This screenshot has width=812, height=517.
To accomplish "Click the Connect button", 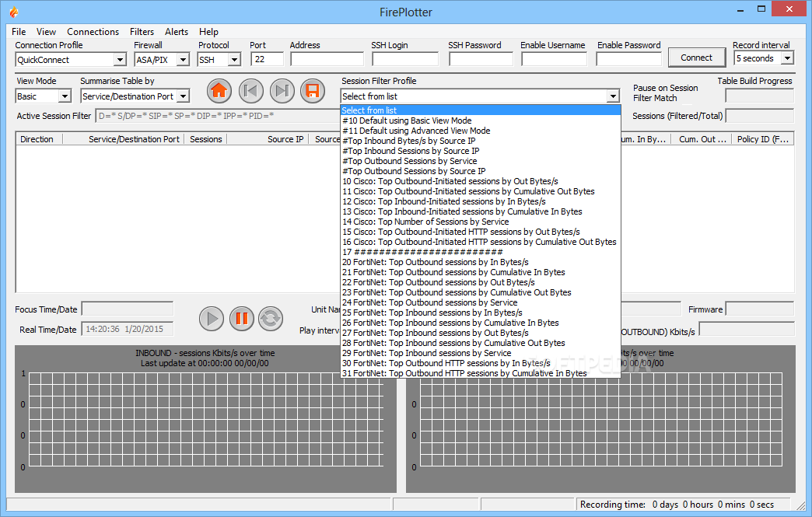I will pyautogui.click(x=696, y=58).
